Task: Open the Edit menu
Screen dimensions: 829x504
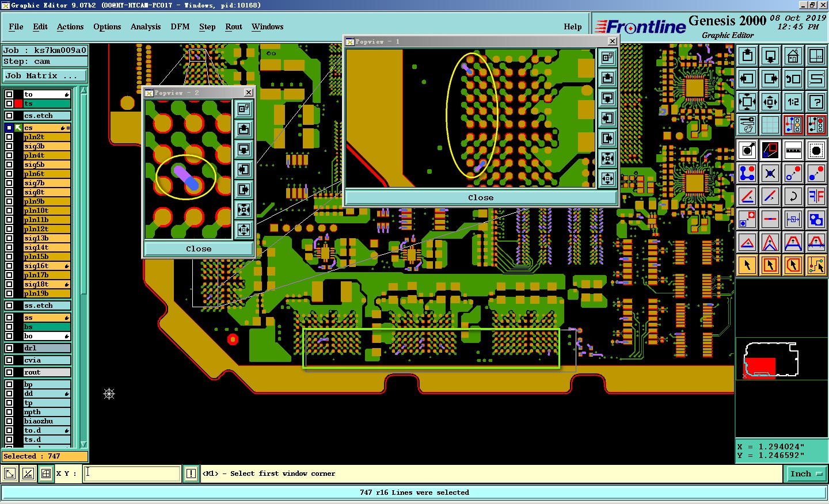Action: pyautogui.click(x=40, y=26)
